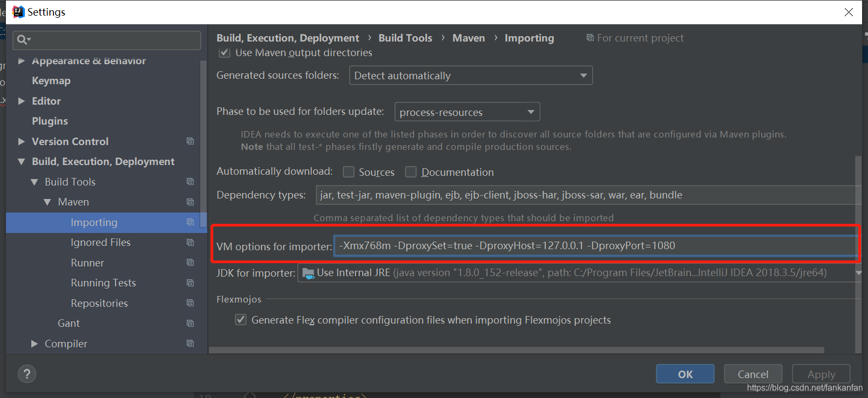
Task: Collapse the Build, Execution, Deployment node
Action: tap(22, 161)
